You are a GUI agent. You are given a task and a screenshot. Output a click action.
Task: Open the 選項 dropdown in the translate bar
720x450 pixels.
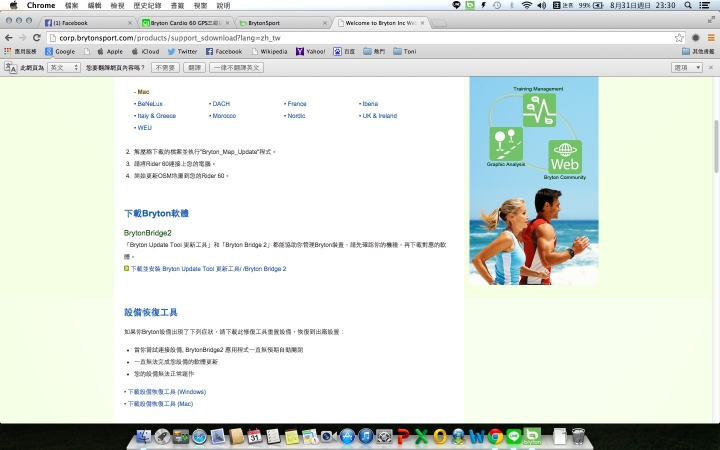pyautogui.click(x=687, y=68)
